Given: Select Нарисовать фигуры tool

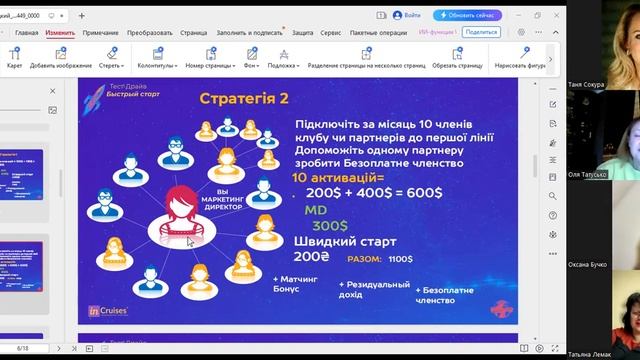Looking at the screenshot, I should click(520, 57).
